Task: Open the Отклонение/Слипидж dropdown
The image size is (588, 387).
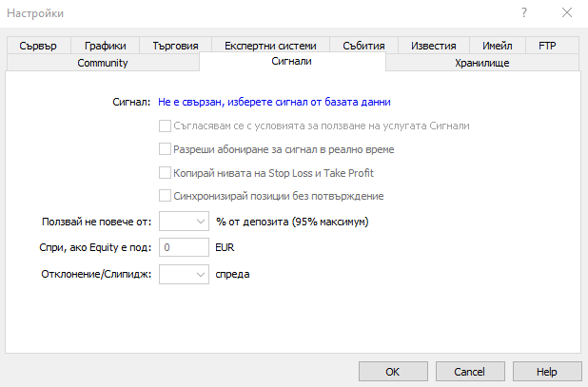Action: [184, 274]
